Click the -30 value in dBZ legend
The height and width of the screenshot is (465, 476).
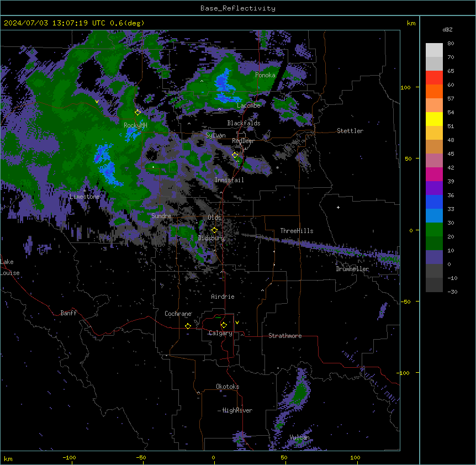click(452, 292)
